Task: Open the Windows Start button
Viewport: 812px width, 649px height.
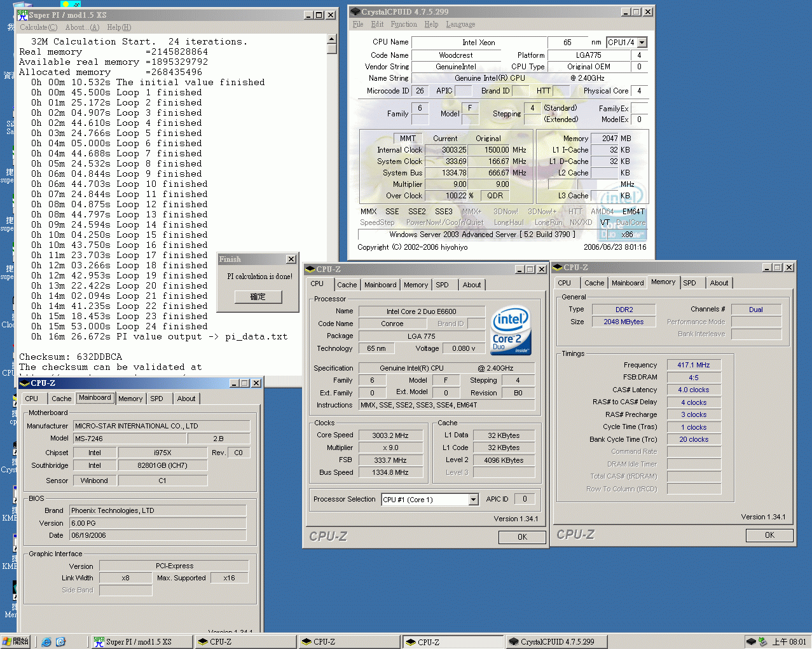Action: point(16,642)
